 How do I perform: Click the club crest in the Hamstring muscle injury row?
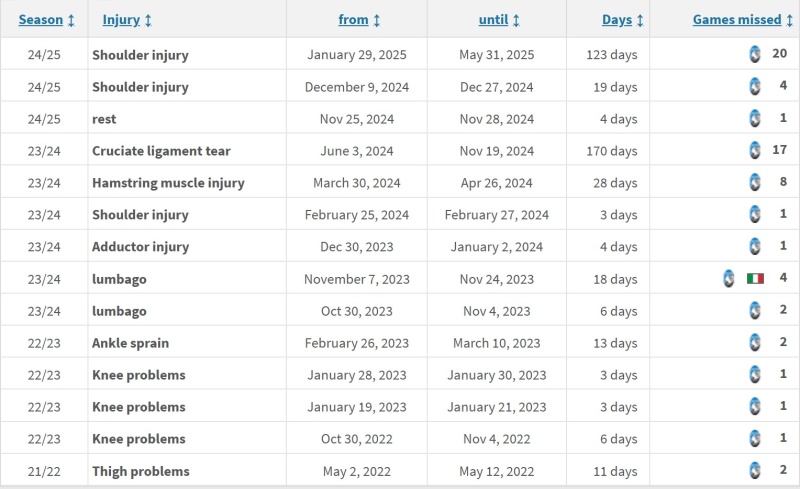(x=755, y=182)
